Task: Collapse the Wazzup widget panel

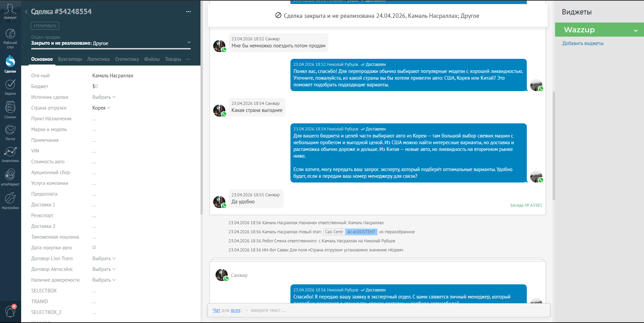Action: click(x=636, y=30)
